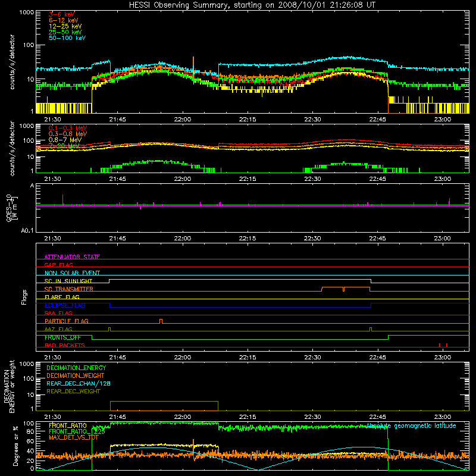The image size is (476, 476).
Task: Select the BAD_PACKETS flag label
Action: pyautogui.click(x=65, y=345)
